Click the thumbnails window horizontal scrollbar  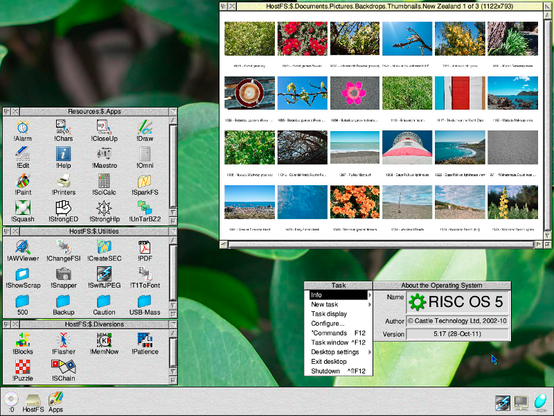click(x=381, y=244)
